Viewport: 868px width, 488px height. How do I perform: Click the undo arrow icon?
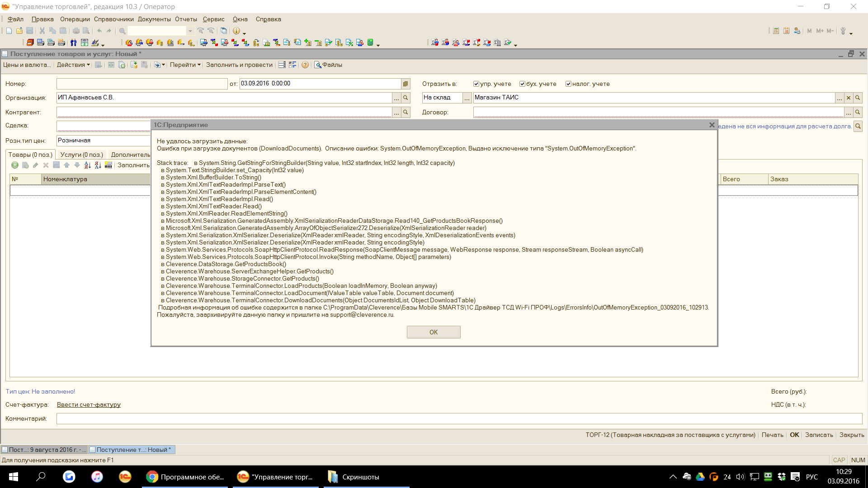[99, 31]
